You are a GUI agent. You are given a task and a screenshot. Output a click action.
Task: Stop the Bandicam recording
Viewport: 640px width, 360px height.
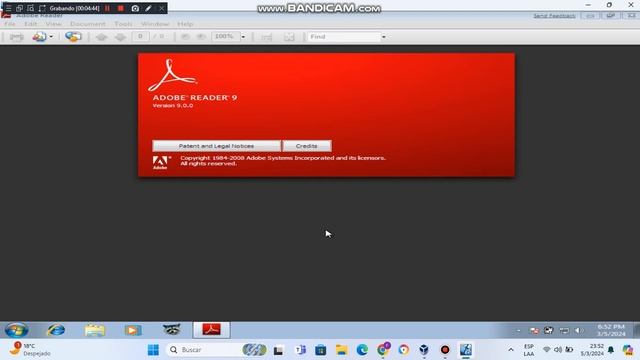[121, 8]
